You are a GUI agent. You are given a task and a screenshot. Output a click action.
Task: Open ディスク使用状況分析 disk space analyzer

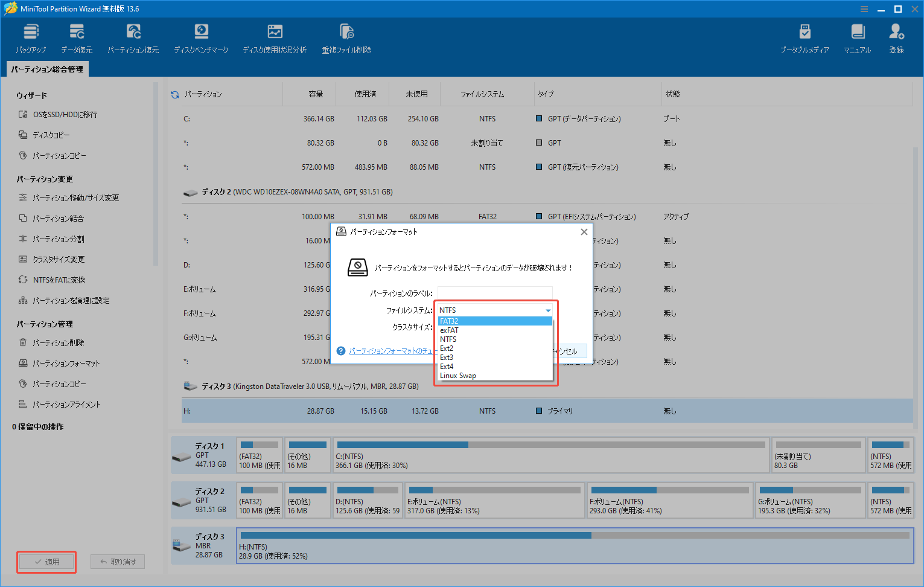275,37
